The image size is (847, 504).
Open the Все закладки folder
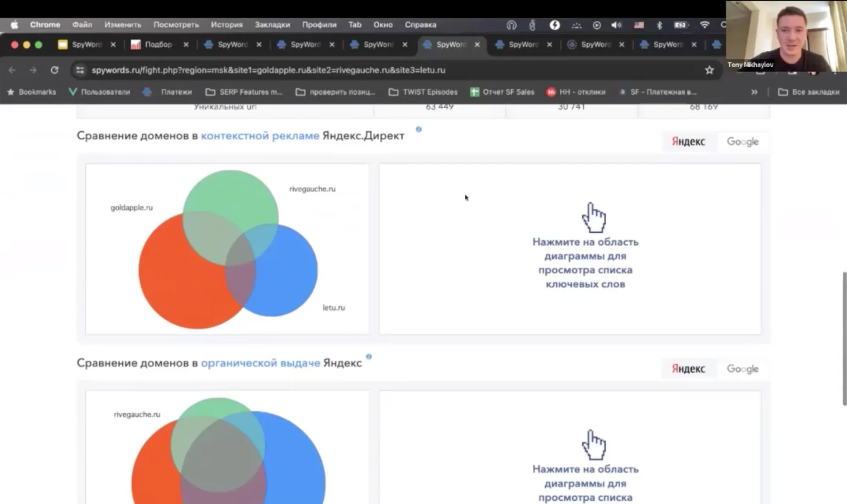coord(809,92)
